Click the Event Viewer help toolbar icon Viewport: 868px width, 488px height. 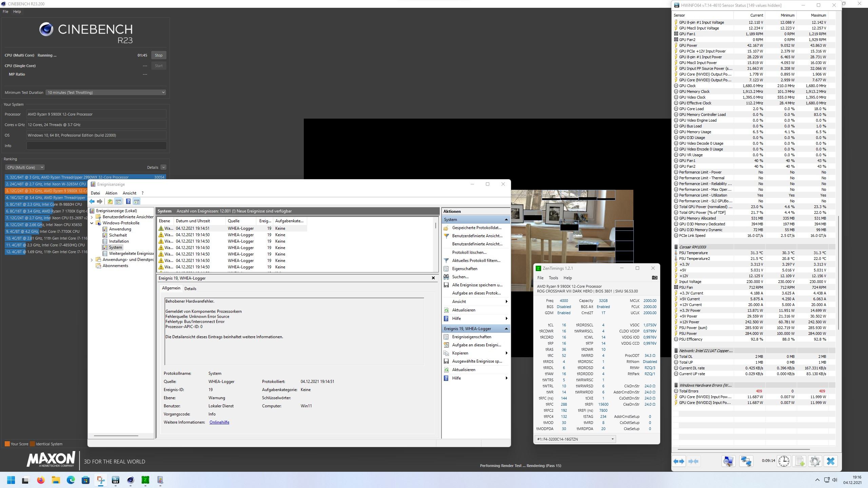point(128,202)
